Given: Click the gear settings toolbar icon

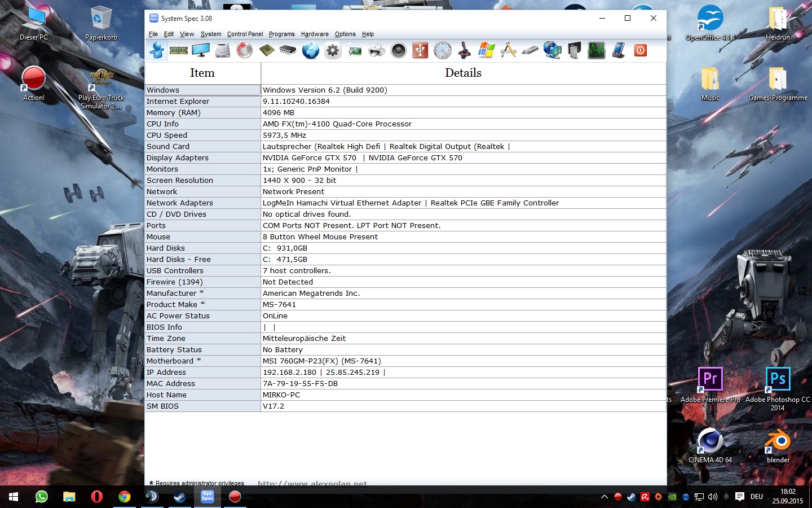Looking at the screenshot, I should click(333, 50).
